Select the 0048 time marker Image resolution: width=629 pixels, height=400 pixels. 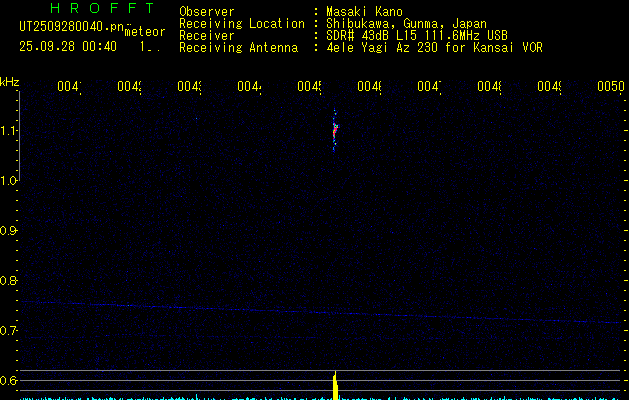pos(489,87)
